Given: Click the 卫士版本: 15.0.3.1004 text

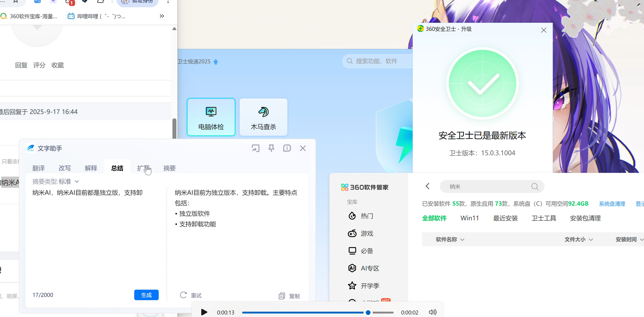Looking at the screenshot, I should click(482, 153).
